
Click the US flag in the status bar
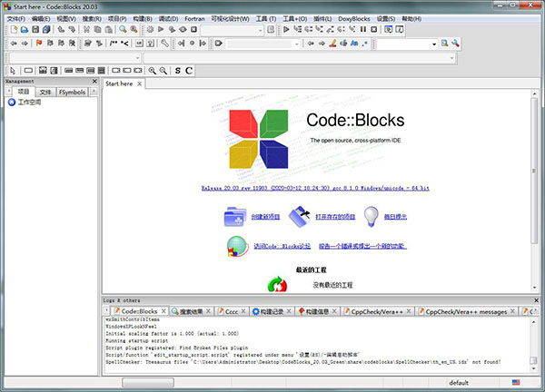[516, 382]
